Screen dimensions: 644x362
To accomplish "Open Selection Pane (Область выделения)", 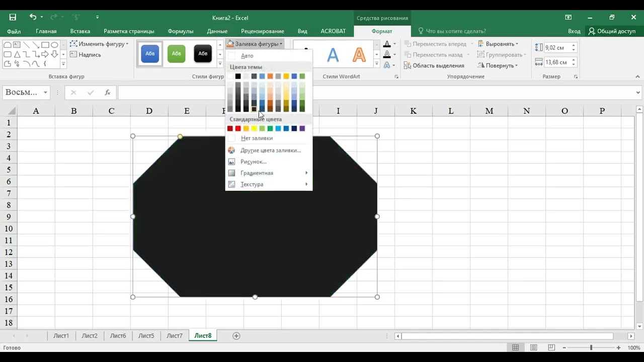I will click(434, 65).
